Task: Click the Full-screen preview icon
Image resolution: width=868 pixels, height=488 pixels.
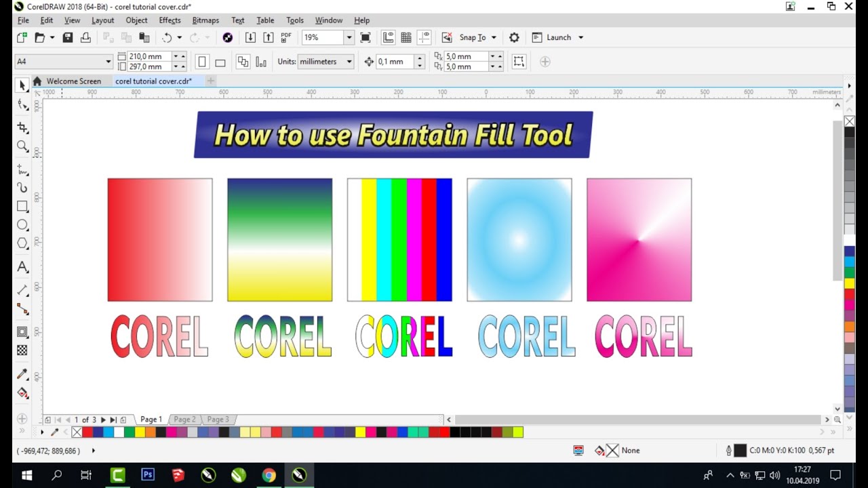Action: (x=366, y=38)
